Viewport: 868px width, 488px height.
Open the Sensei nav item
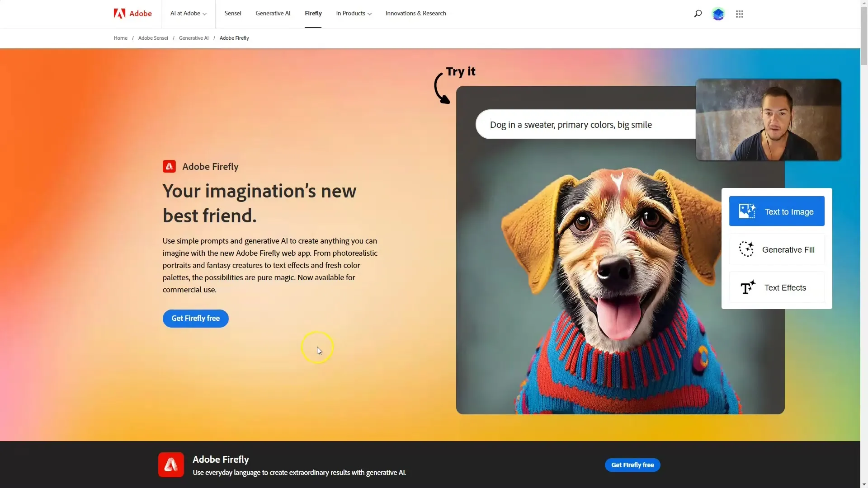click(233, 14)
